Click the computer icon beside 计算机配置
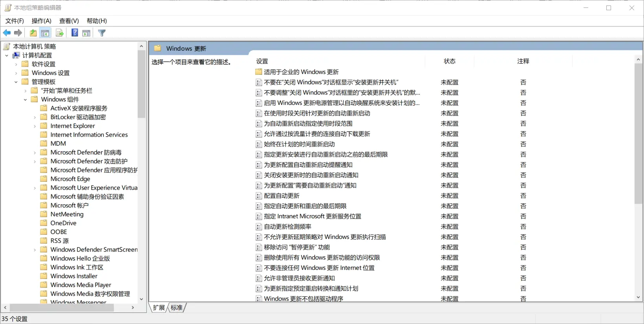This screenshot has height=324, width=644. tap(16, 55)
